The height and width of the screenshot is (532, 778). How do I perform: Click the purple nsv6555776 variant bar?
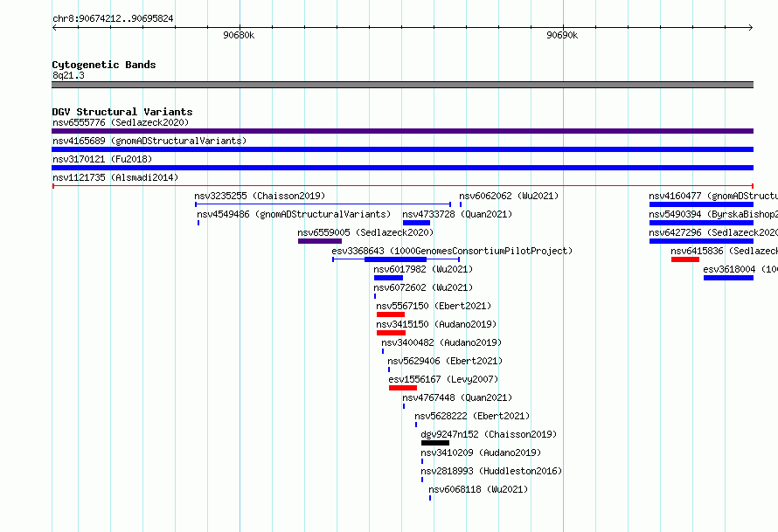(402, 131)
